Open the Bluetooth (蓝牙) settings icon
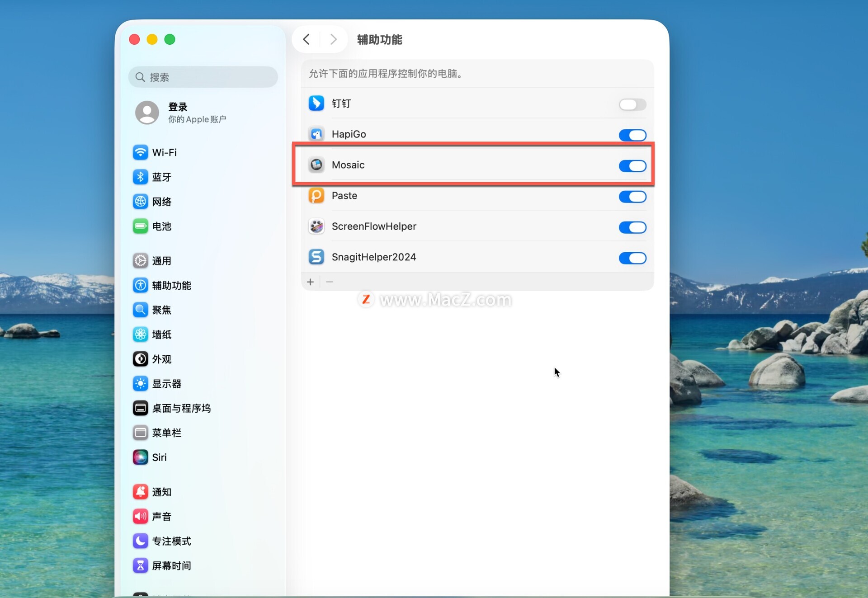 (140, 177)
